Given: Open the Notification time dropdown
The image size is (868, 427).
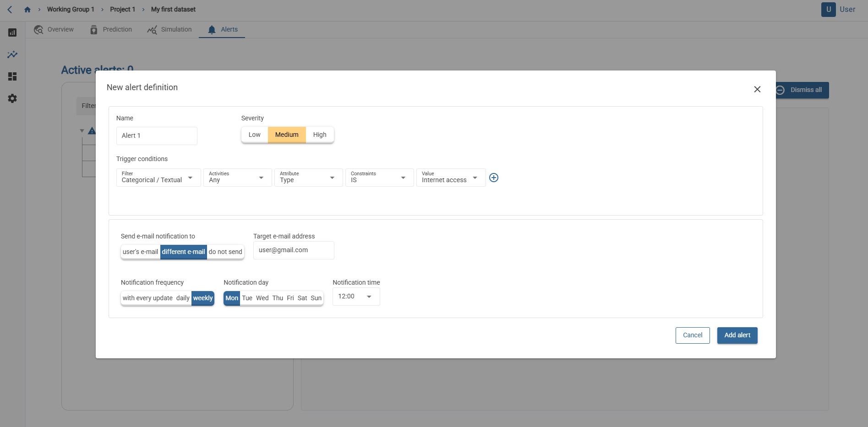Looking at the screenshot, I should coord(356,297).
